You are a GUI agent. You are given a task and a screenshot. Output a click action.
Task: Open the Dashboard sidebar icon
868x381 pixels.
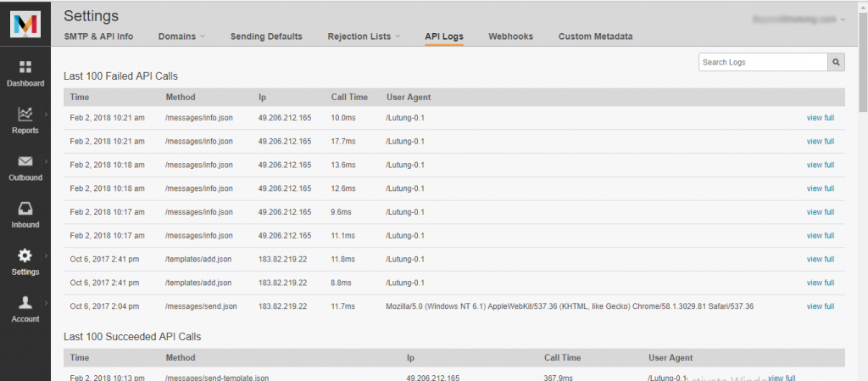[25, 68]
